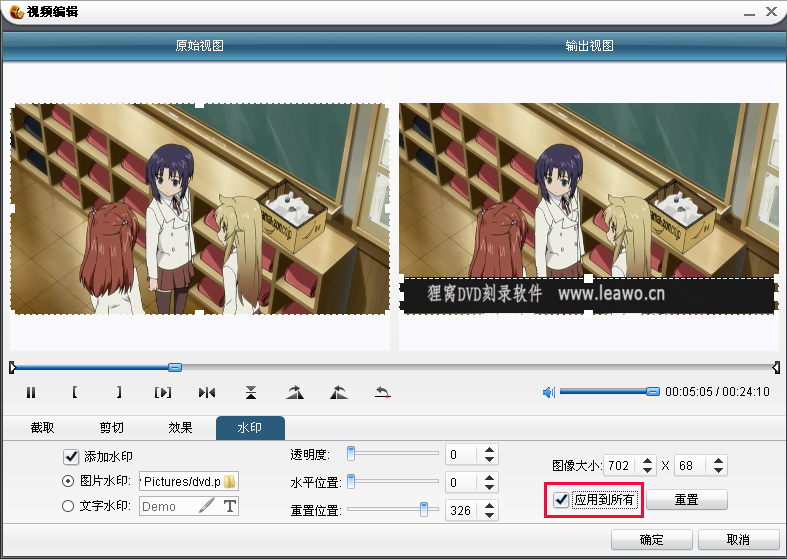The height and width of the screenshot is (559, 787).
Task: Open text font settings T icon
Action: click(x=230, y=506)
